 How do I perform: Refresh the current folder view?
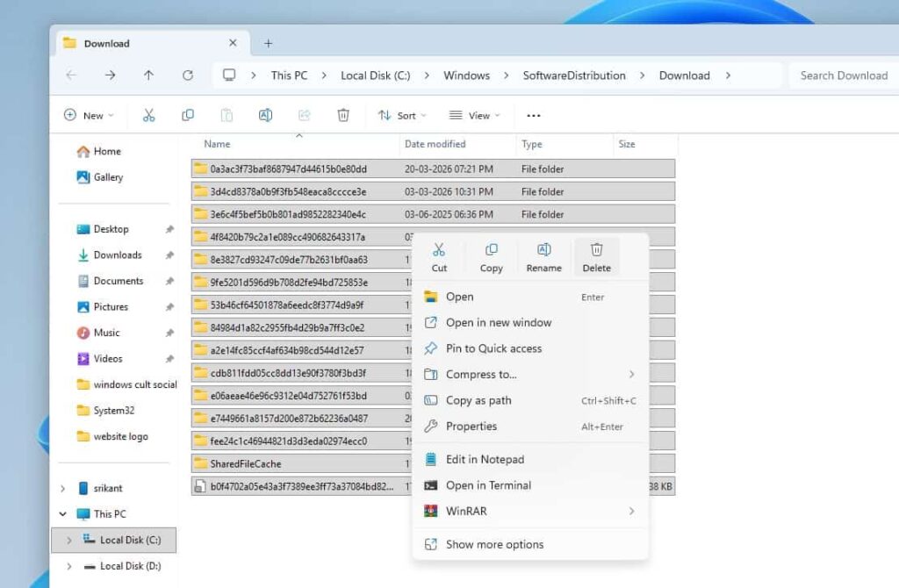188,75
